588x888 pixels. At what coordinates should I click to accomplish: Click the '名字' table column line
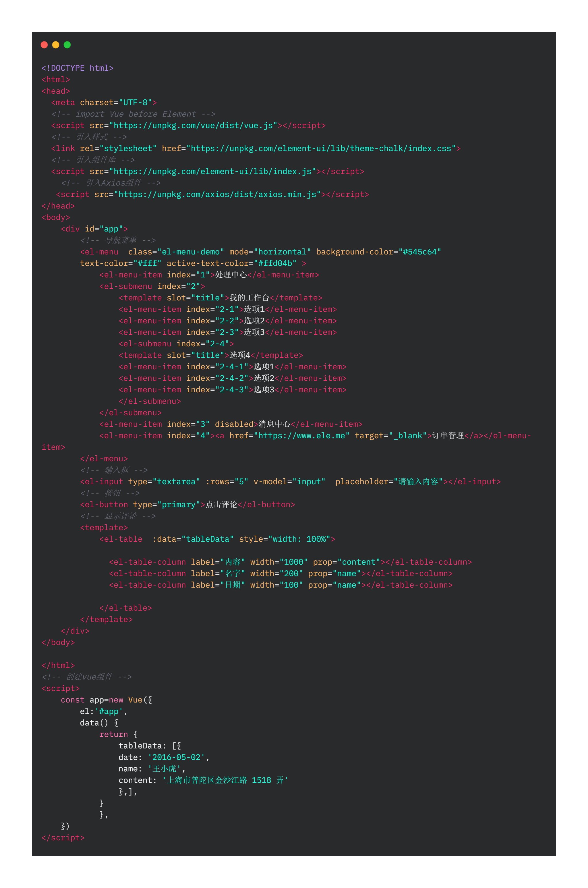[x=281, y=574]
